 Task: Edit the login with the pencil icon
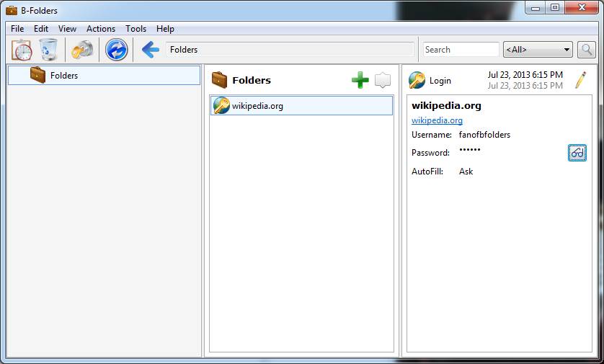(581, 80)
